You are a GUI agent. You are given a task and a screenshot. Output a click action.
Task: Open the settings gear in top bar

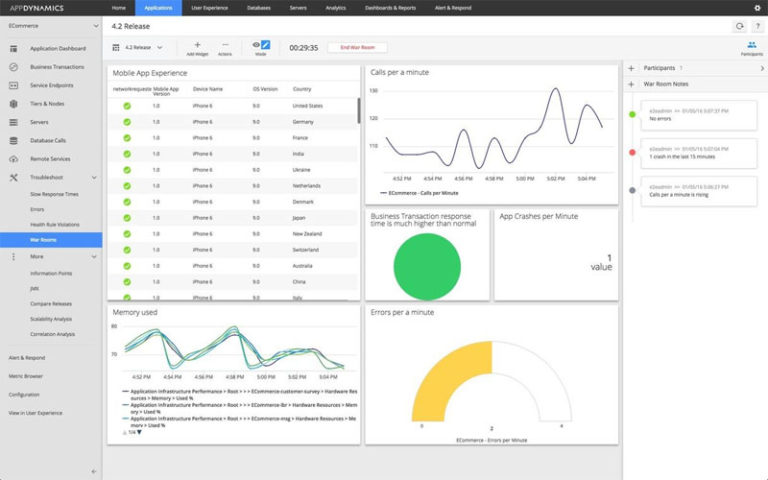[x=756, y=8]
